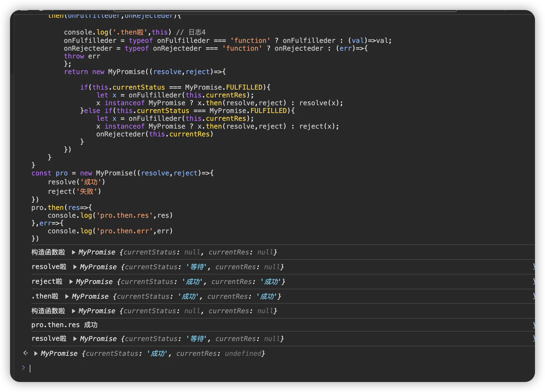Click the reject(x) call in the else-if branch

[319, 126]
